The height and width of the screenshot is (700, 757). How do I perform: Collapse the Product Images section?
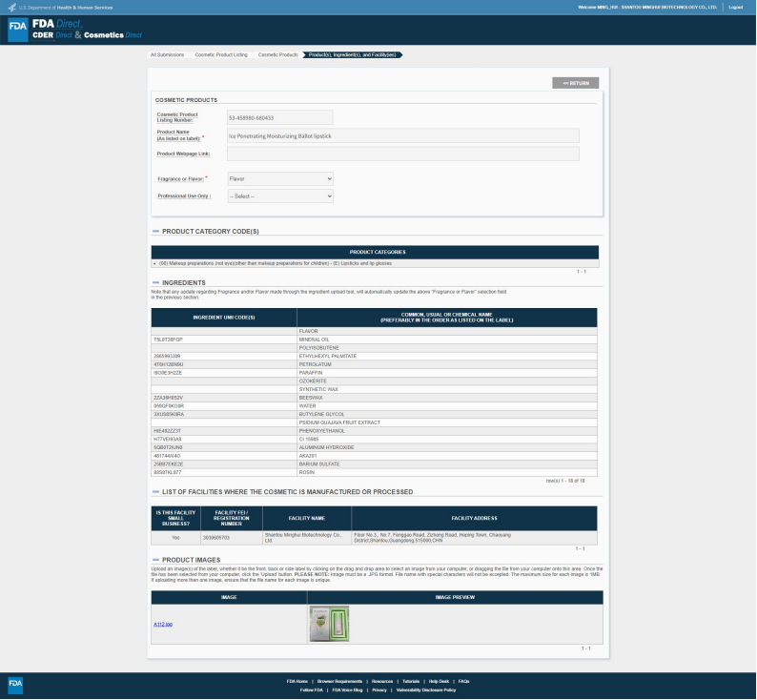click(155, 561)
